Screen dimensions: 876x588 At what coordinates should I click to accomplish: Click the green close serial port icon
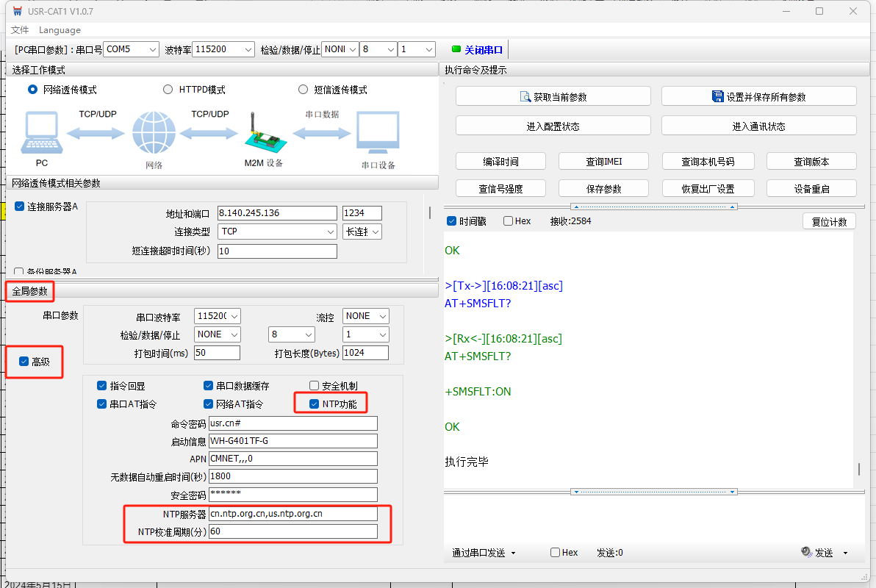(456, 49)
